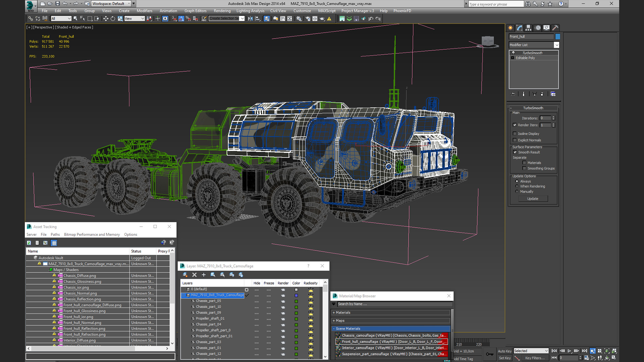The image size is (644, 362).
Task: Enable Separate by Smoothing Groups checkbox
Action: 524,168
